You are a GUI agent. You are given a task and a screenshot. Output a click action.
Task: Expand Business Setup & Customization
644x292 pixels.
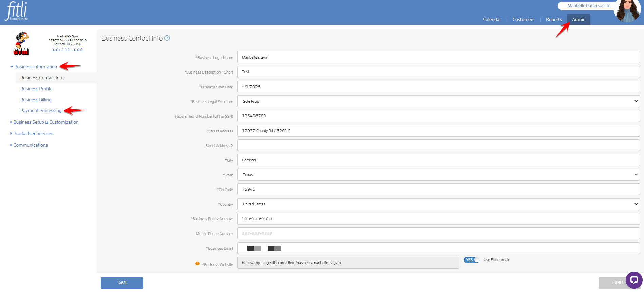[x=44, y=122]
